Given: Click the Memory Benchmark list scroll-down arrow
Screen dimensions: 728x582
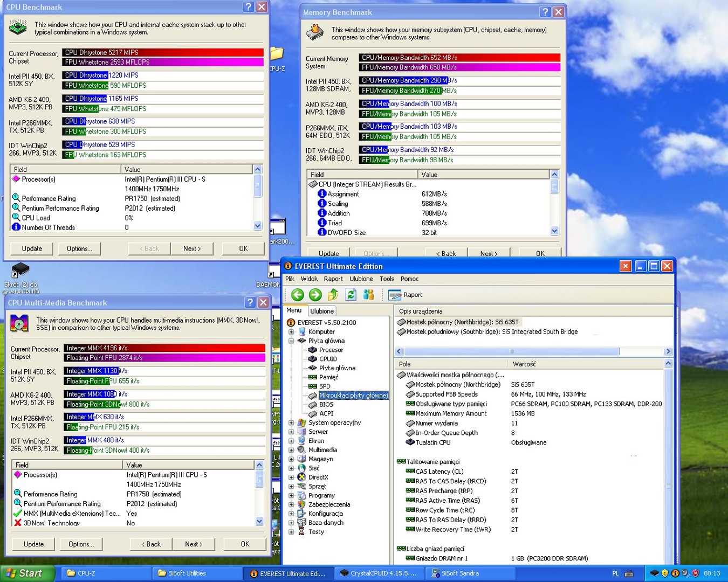Looking at the screenshot, I should (554, 231).
